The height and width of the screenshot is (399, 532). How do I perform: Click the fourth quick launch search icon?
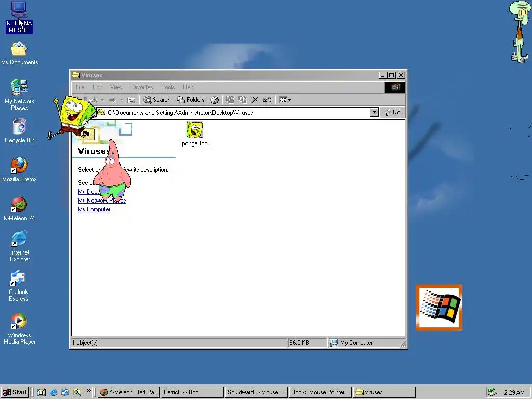(x=77, y=392)
